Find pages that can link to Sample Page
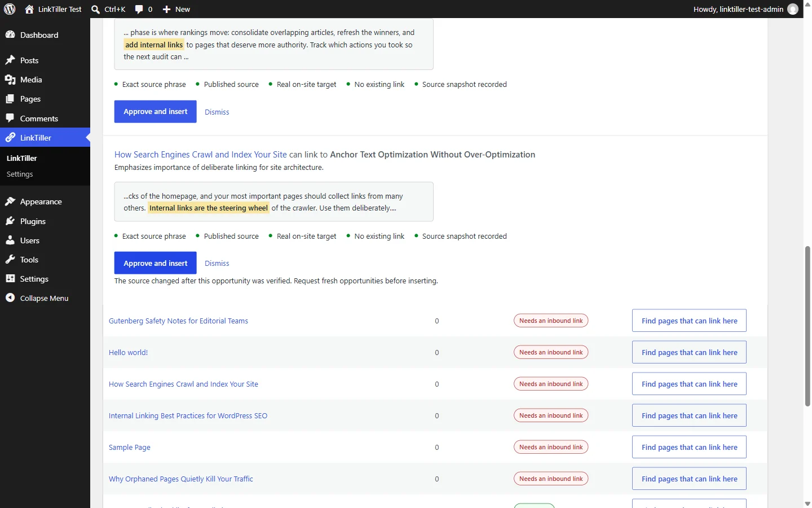The width and height of the screenshot is (812, 508). tap(689, 447)
